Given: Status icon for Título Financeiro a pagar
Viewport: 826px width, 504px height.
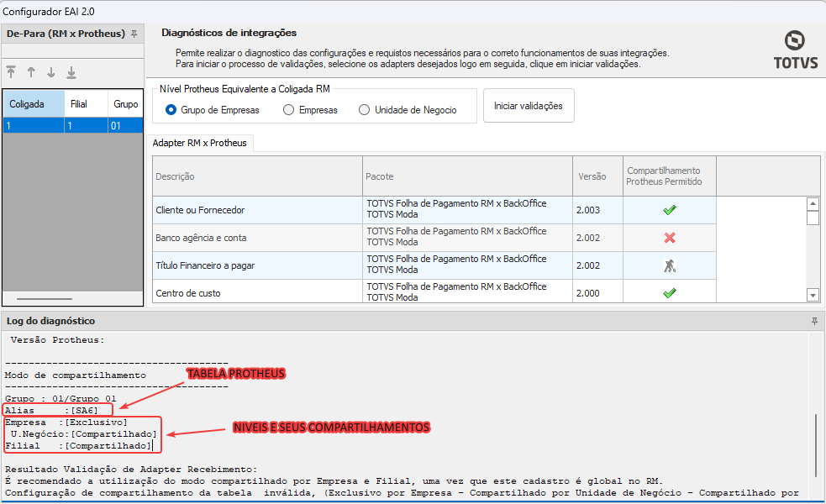Looking at the screenshot, I should click(x=669, y=265).
